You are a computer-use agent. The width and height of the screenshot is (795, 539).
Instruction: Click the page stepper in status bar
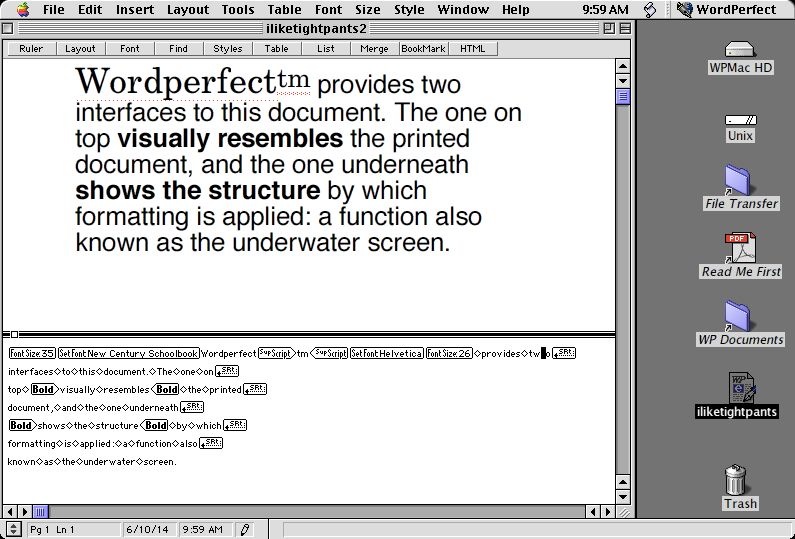13,529
